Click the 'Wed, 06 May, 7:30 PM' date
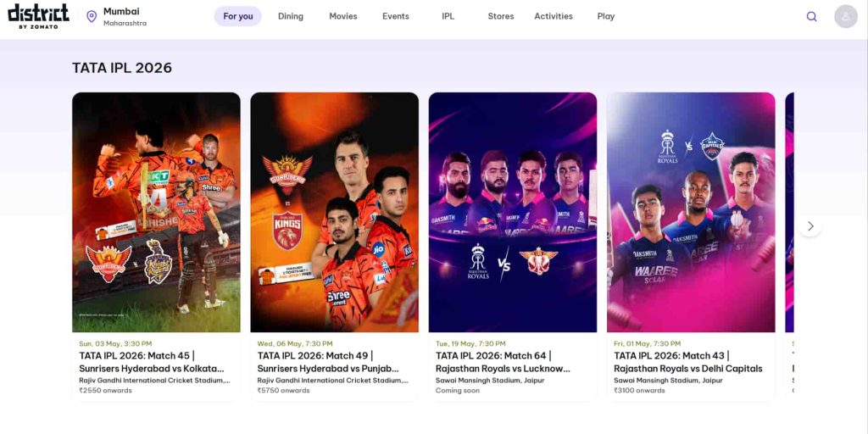This screenshot has height=434, width=868. pos(295,344)
